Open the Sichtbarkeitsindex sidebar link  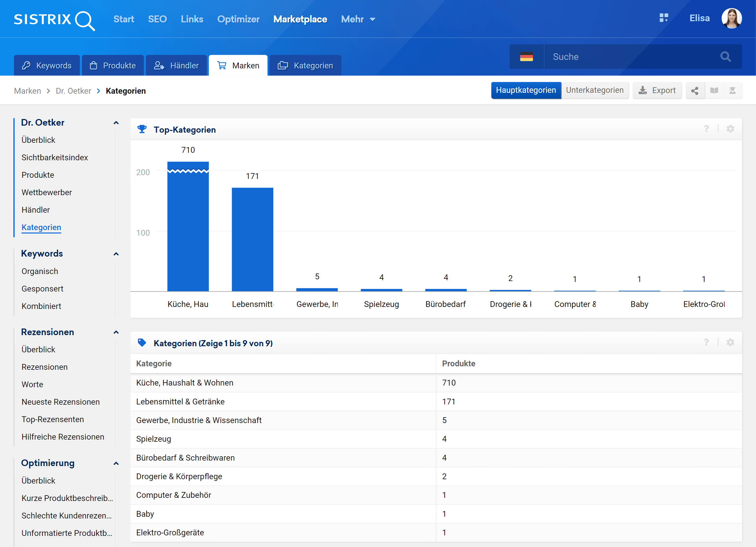pyautogui.click(x=55, y=157)
